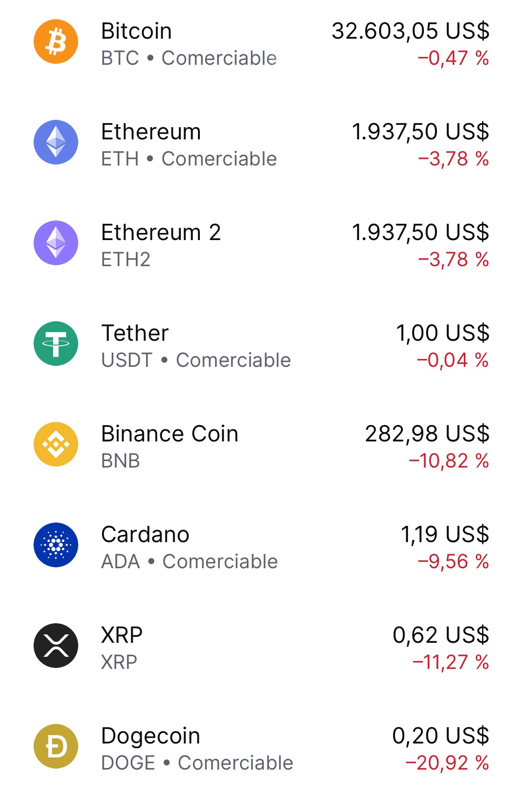Screen dimensions: 524x812
Task: Open the purple Ethereum 2 icon
Action: 56,243
